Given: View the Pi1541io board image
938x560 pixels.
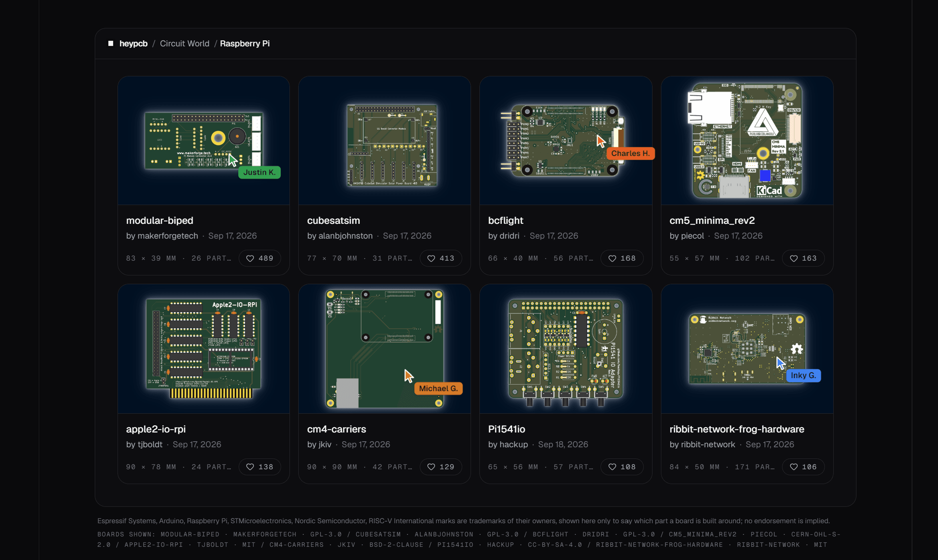Looking at the screenshot, I should pos(566,349).
